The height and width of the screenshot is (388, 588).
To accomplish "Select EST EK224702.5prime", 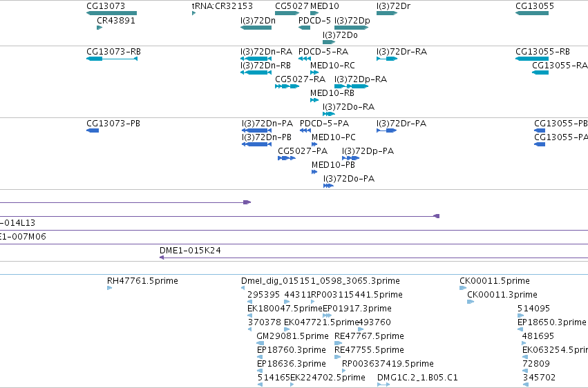I will (292, 385).
